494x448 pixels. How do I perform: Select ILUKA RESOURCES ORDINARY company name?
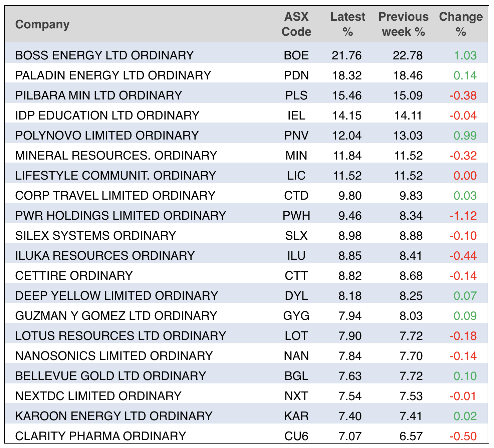[x=105, y=256]
